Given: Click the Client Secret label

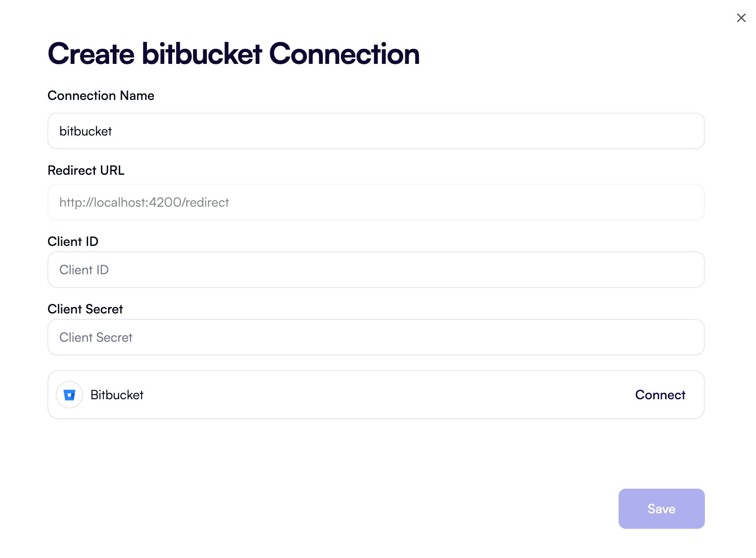Looking at the screenshot, I should 85,309.
